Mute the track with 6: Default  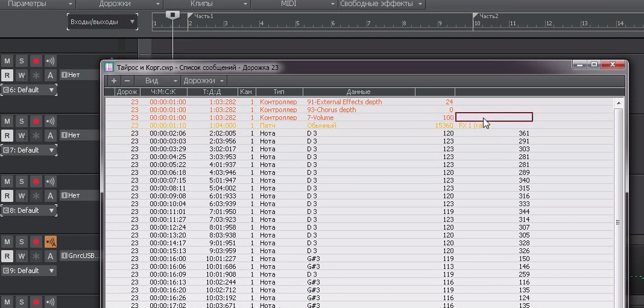7,61
